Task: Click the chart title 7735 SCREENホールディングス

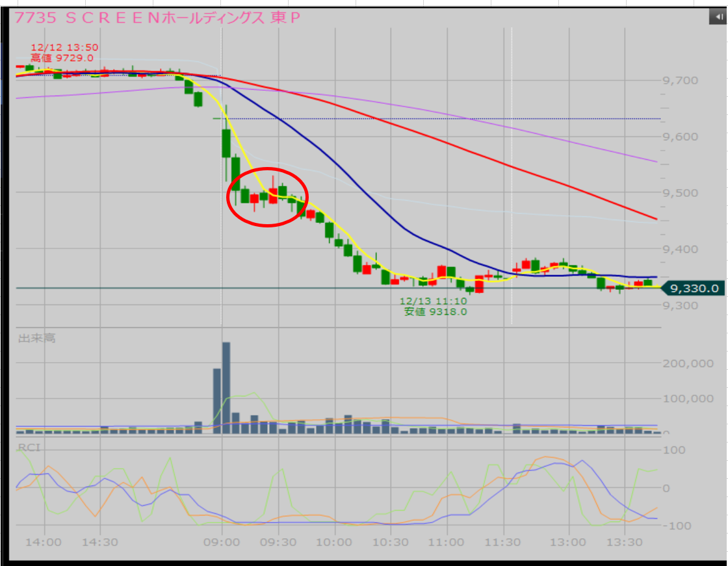Action: 157,18
